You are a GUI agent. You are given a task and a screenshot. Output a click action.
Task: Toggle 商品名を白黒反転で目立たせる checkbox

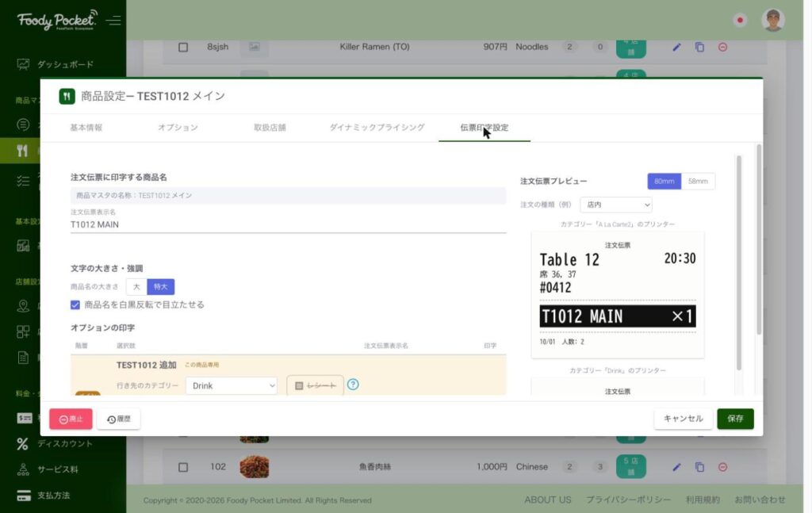[75, 305]
